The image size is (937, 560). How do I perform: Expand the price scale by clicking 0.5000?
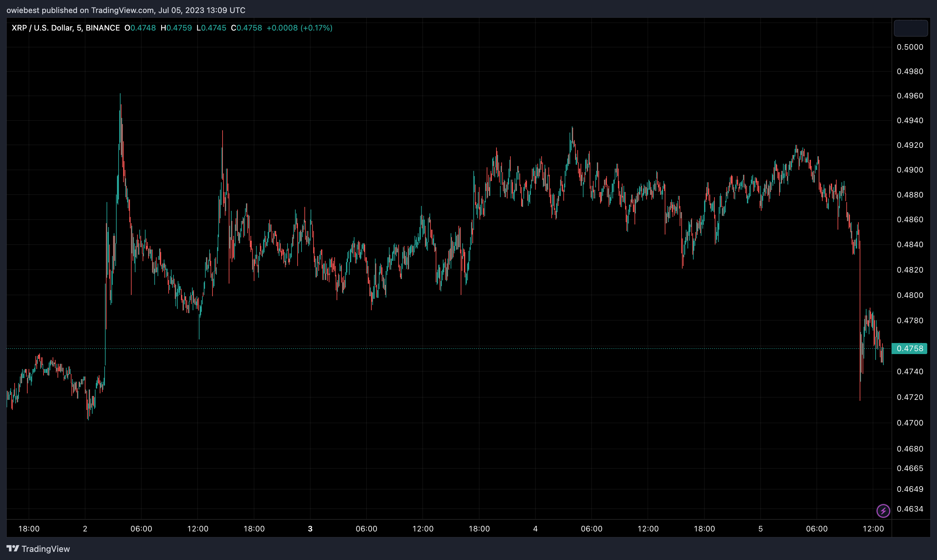pos(910,47)
